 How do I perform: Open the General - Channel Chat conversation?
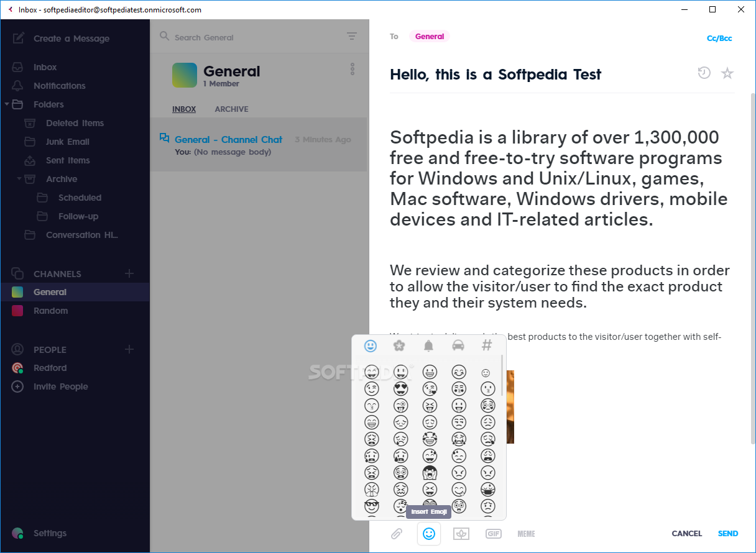click(x=258, y=145)
